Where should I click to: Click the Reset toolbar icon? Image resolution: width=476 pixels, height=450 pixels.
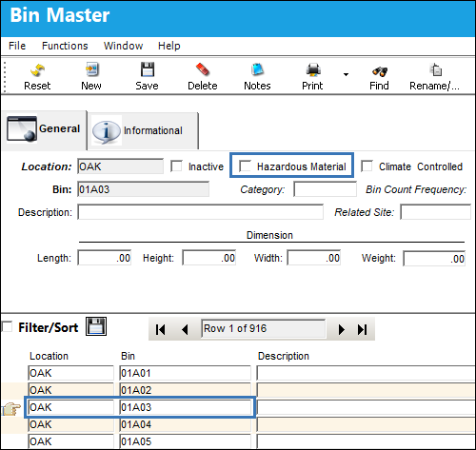(x=37, y=69)
